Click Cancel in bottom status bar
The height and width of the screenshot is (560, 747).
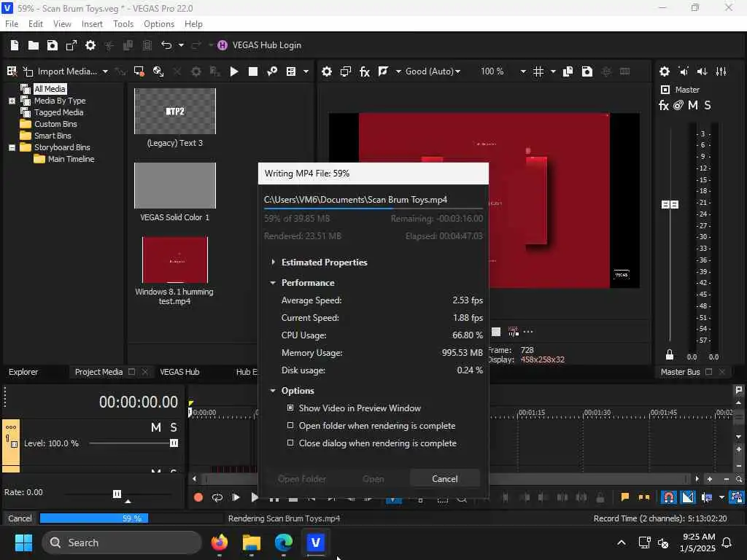pos(20,518)
